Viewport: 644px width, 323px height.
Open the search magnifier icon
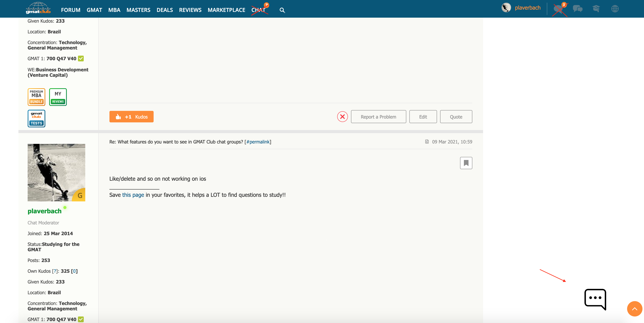(282, 10)
